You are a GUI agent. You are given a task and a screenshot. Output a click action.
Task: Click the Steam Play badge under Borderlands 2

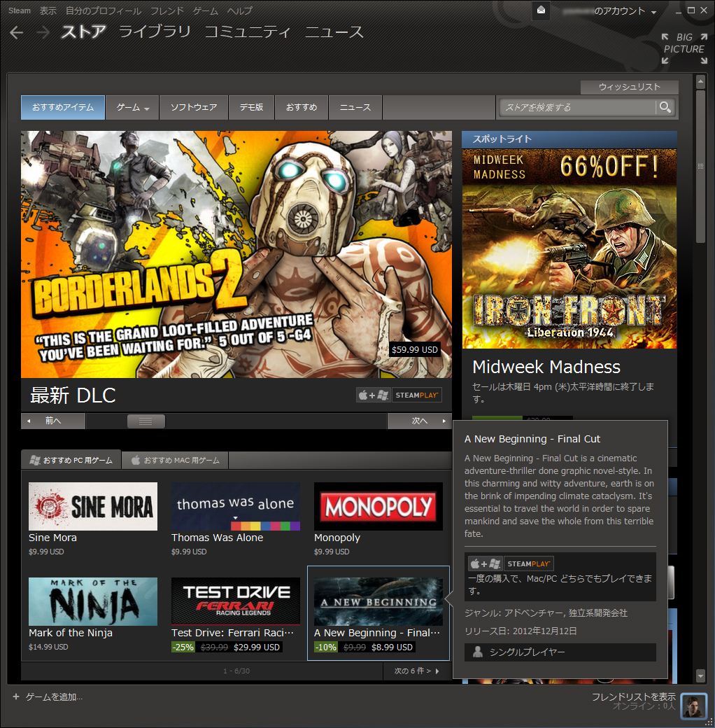tap(417, 395)
